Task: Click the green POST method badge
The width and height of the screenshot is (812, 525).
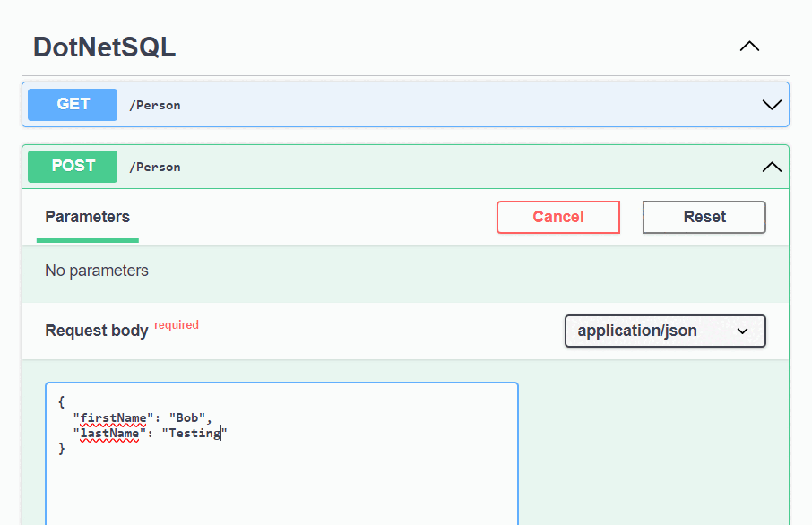Action: tap(73, 167)
